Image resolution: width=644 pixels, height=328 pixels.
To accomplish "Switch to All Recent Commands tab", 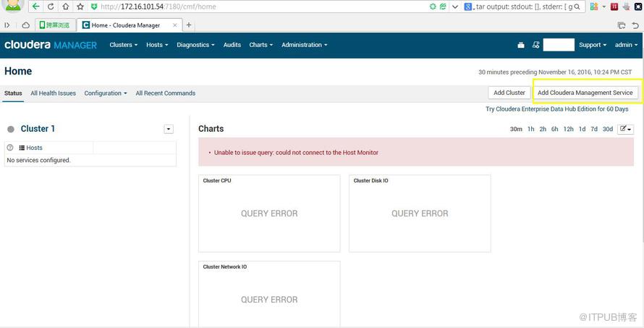I will [166, 93].
